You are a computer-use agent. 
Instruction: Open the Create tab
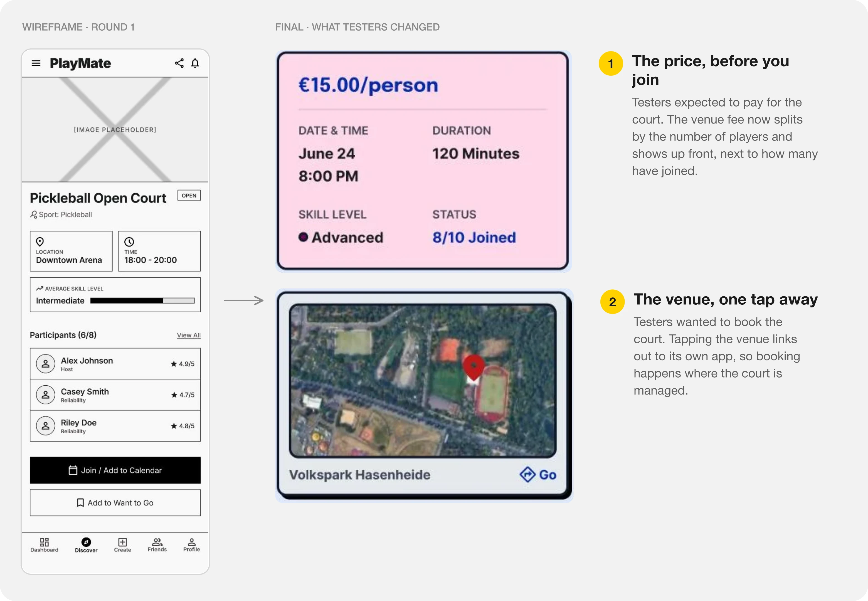pyautogui.click(x=123, y=545)
